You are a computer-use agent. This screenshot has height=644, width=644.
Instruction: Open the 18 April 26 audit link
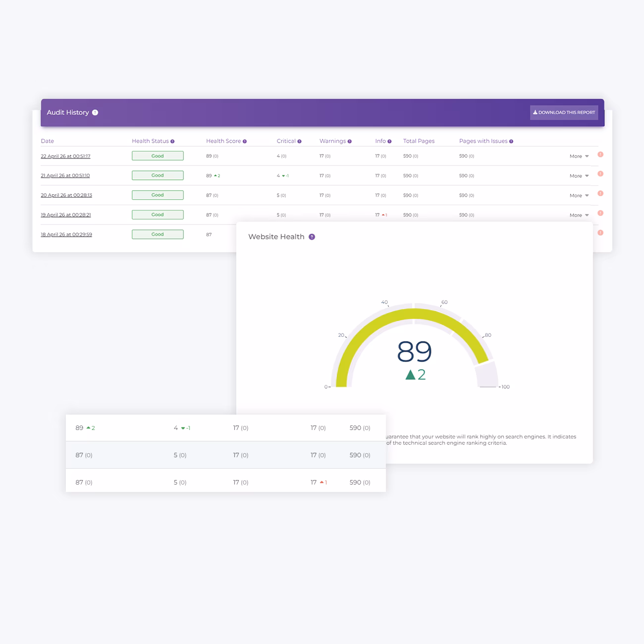click(66, 234)
